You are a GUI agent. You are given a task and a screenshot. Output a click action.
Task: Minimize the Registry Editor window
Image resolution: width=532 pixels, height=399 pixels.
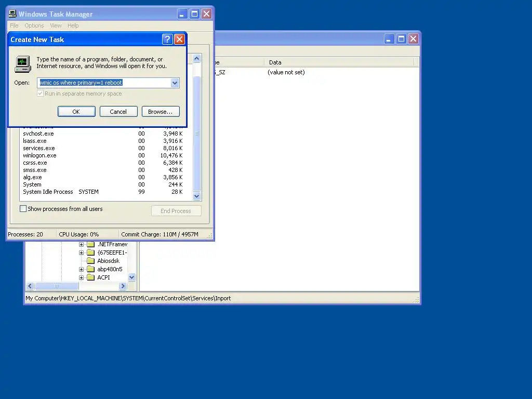point(389,38)
